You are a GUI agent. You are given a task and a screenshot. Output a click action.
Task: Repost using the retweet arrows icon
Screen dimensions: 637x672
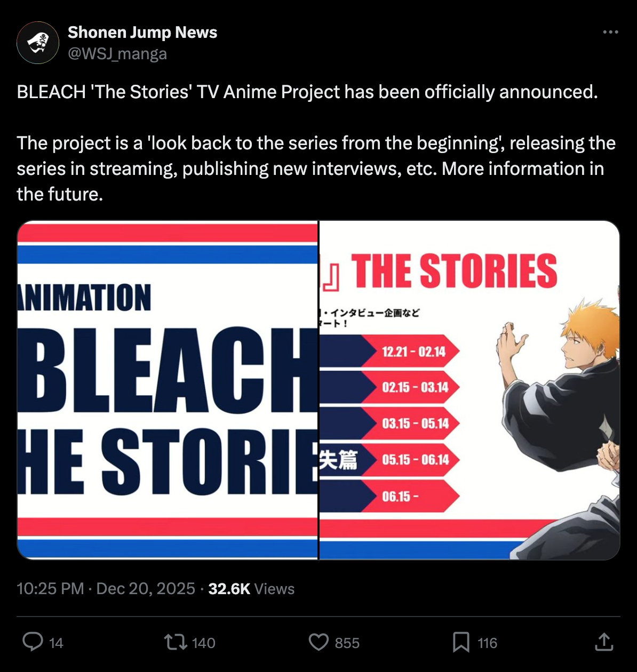pos(176,642)
